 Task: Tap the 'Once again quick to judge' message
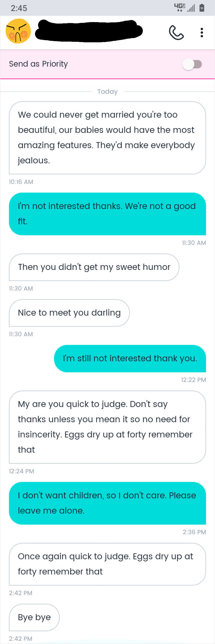click(x=107, y=564)
